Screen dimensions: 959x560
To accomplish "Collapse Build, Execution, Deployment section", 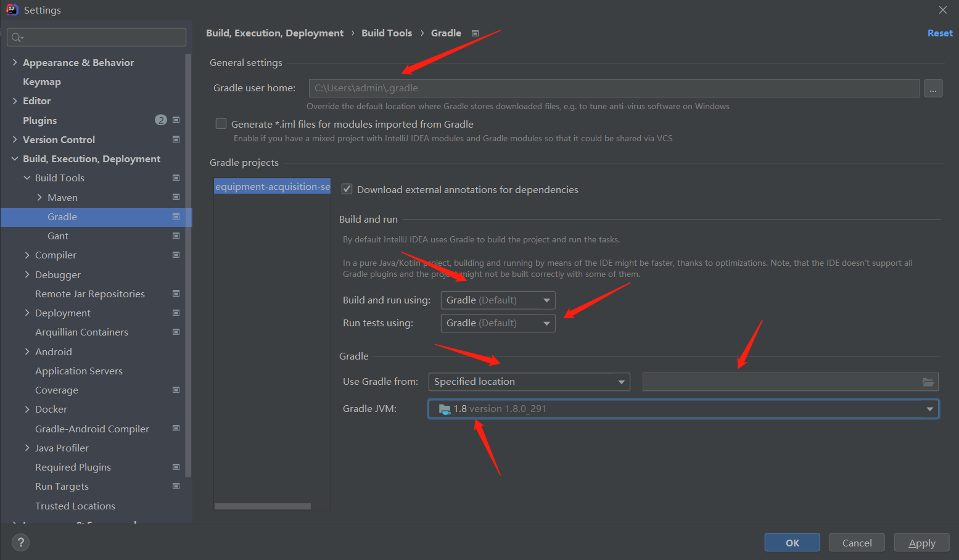I will click(15, 159).
